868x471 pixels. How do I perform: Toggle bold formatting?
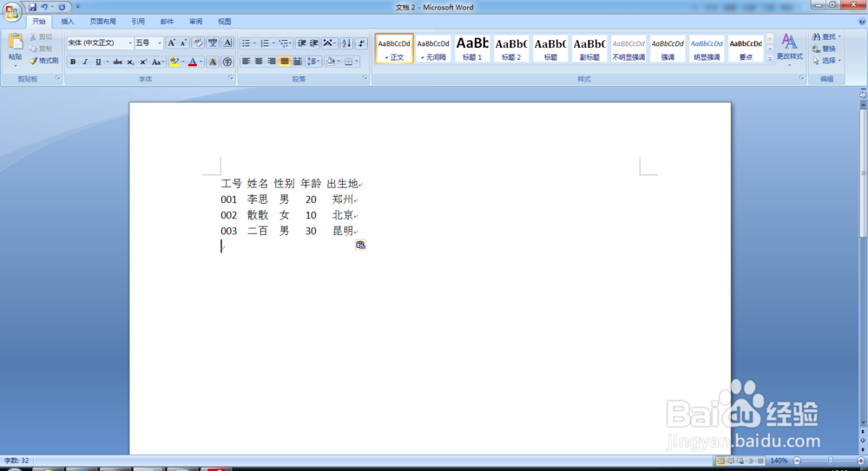(73, 62)
